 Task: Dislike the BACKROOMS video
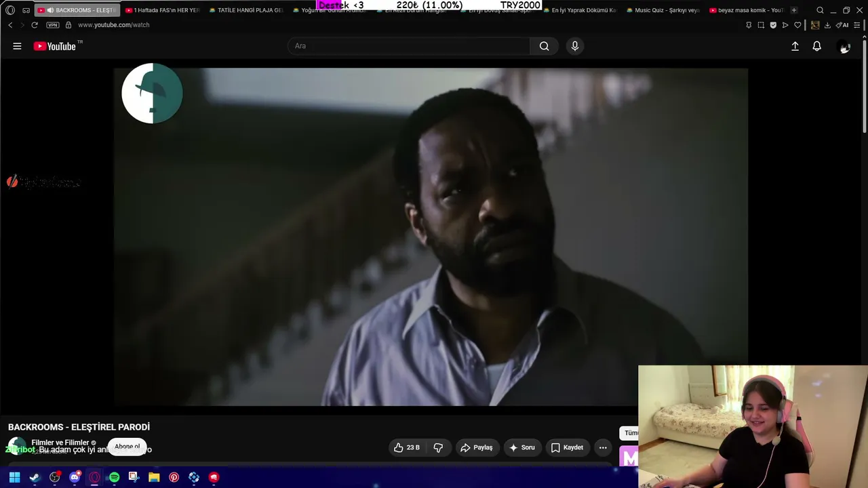(439, 447)
